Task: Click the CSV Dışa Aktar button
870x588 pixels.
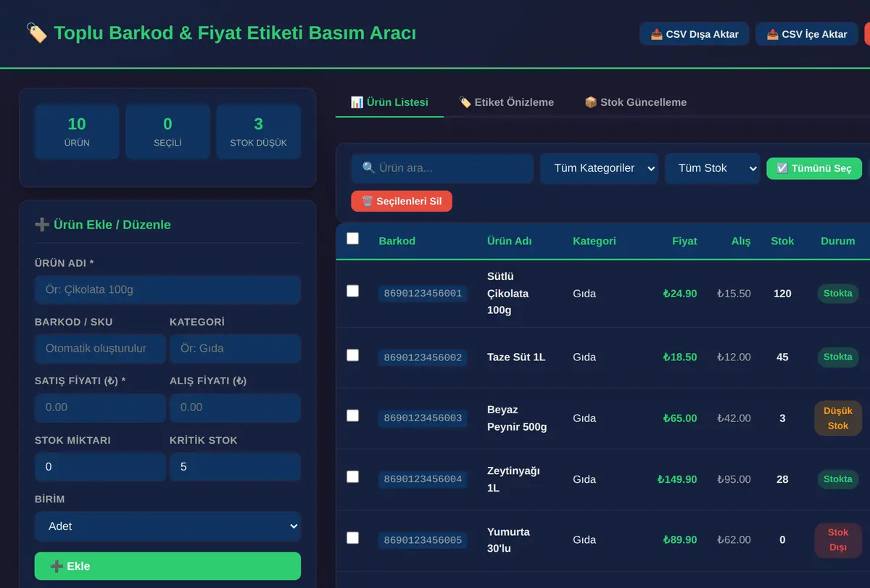Action: click(x=694, y=34)
